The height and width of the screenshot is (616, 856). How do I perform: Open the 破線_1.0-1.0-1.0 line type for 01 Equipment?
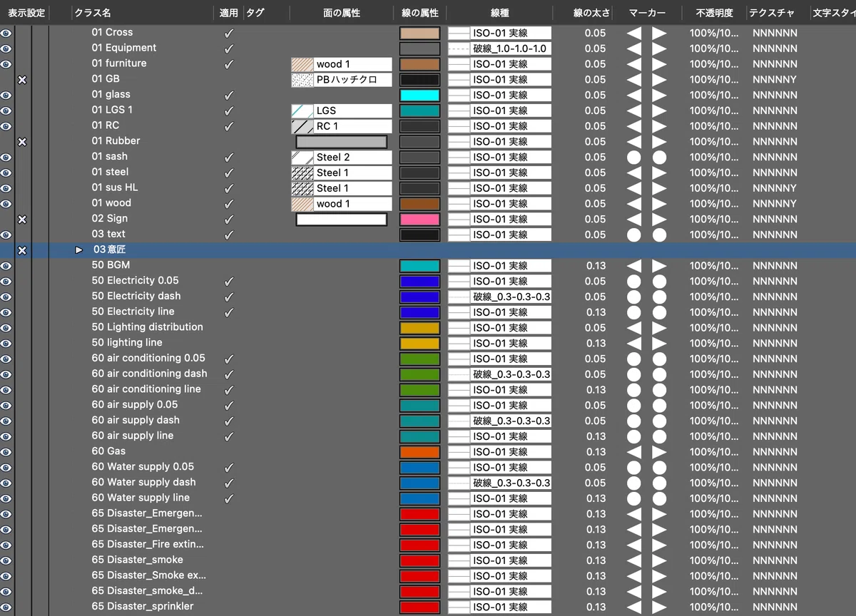pos(499,48)
